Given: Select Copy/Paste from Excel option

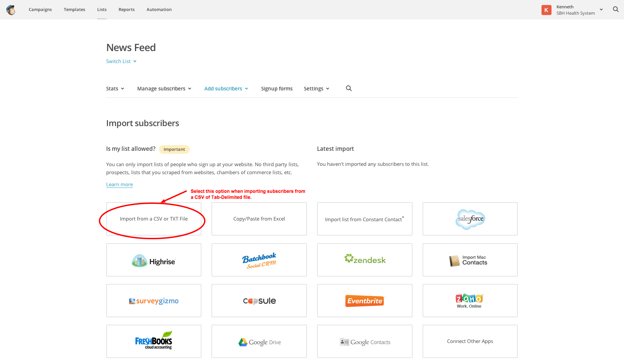Looking at the screenshot, I should pos(259,219).
